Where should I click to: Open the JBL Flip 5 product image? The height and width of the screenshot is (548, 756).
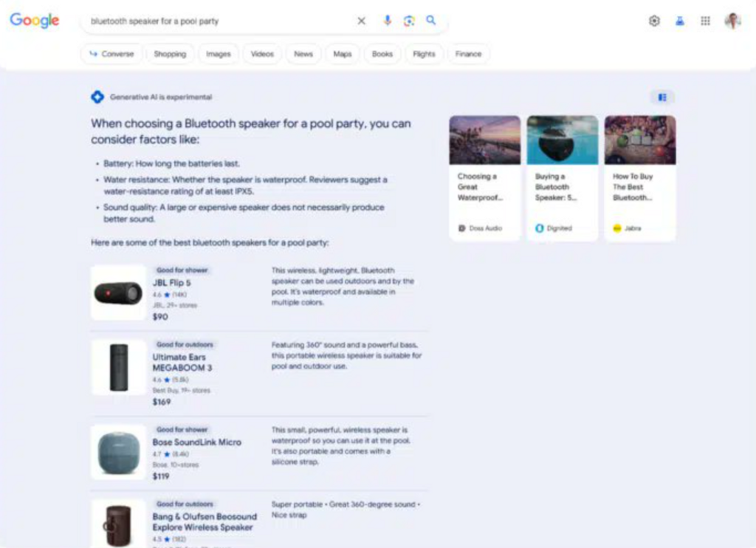[x=118, y=292]
